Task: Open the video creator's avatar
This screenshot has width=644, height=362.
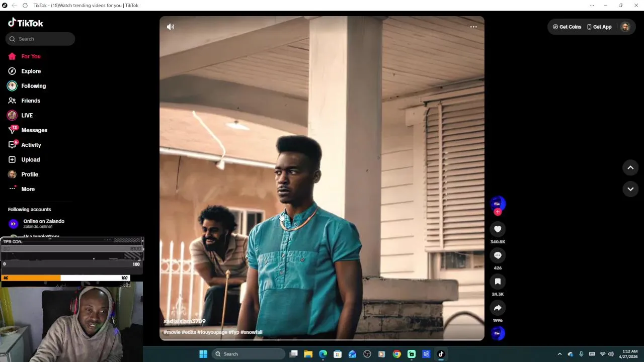Action: [x=498, y=203]
